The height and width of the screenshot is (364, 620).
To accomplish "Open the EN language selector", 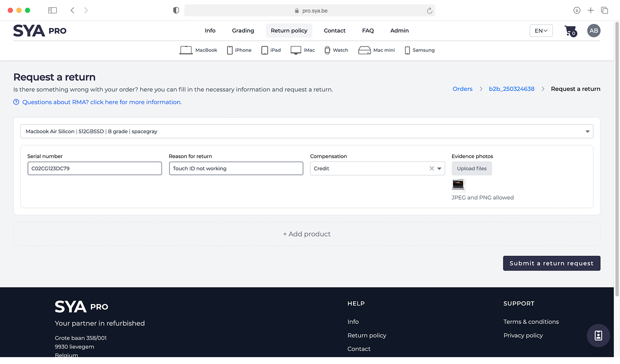I will click(x=541, y=31).
